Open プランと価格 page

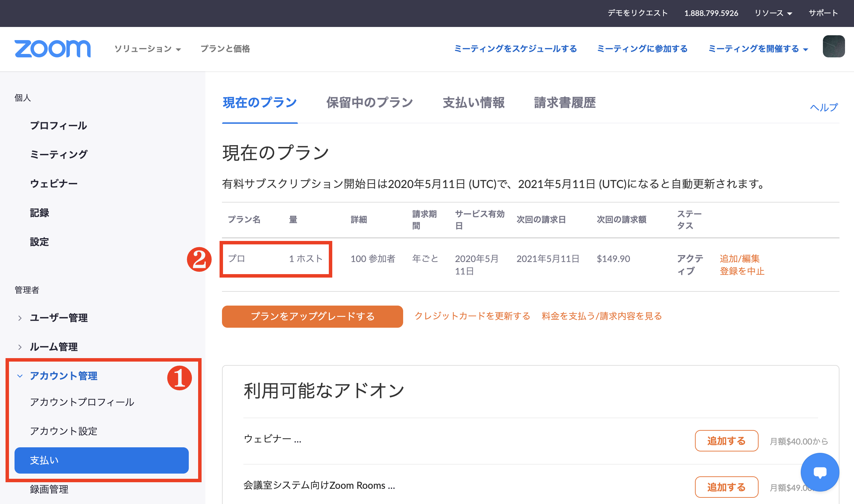coord(225,49)
